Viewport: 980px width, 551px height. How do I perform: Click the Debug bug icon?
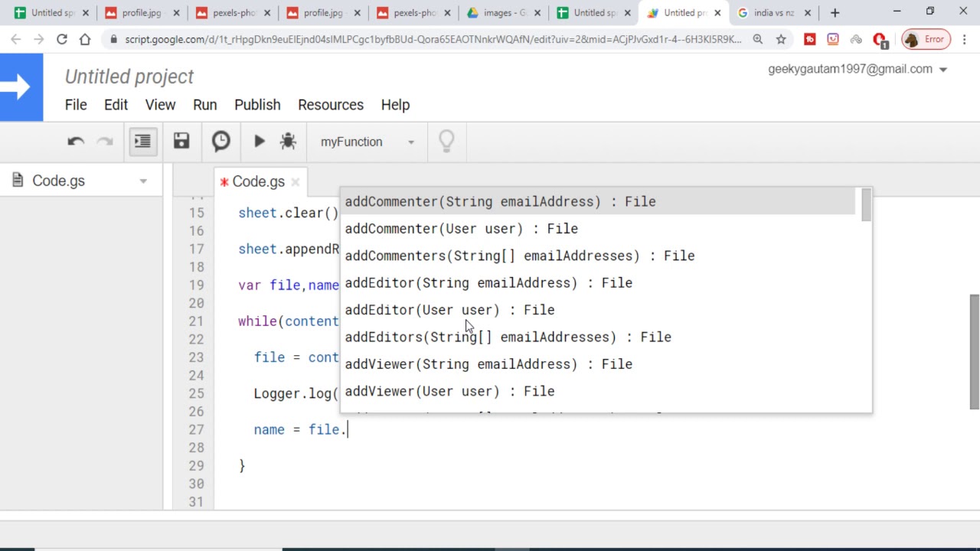click(x=288, y=142)
